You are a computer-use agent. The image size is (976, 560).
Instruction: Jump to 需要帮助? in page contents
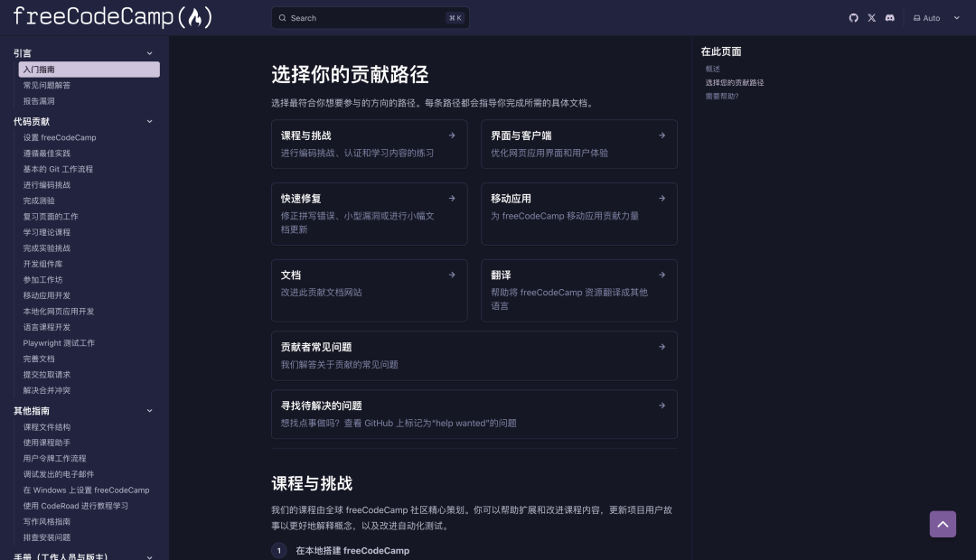click(x=722, y=97)
